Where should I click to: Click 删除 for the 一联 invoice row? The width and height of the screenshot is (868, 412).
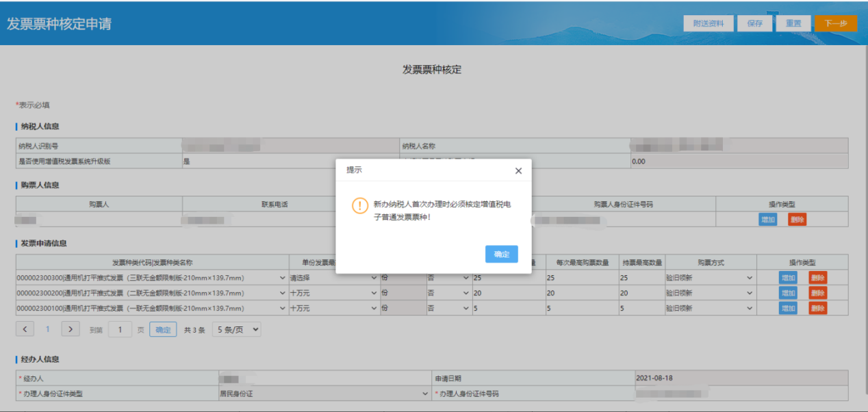[817, 309]
